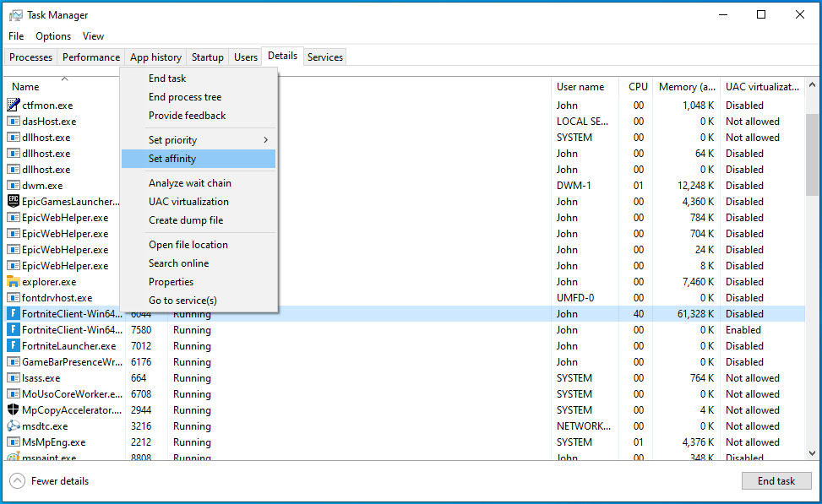
Task: Select Open file location
Action: (188, 245)
